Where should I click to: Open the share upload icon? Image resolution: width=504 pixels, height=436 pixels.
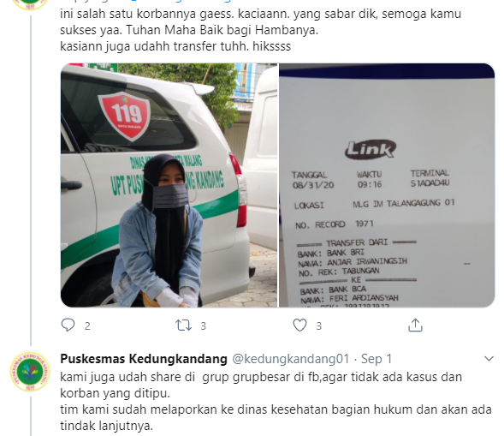pos(415,325)
